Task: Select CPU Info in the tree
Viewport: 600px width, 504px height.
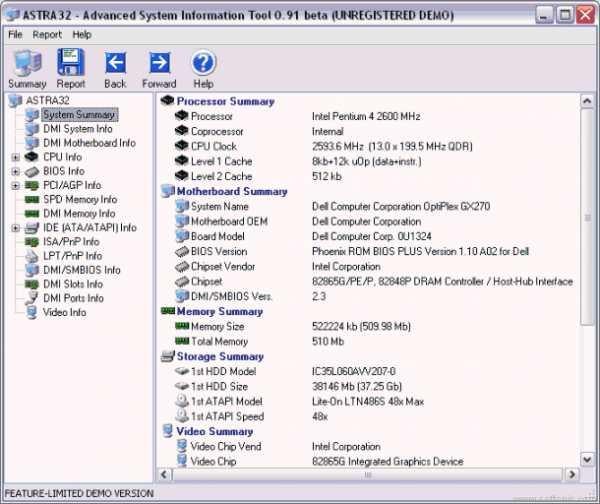Action: [62, 157]
